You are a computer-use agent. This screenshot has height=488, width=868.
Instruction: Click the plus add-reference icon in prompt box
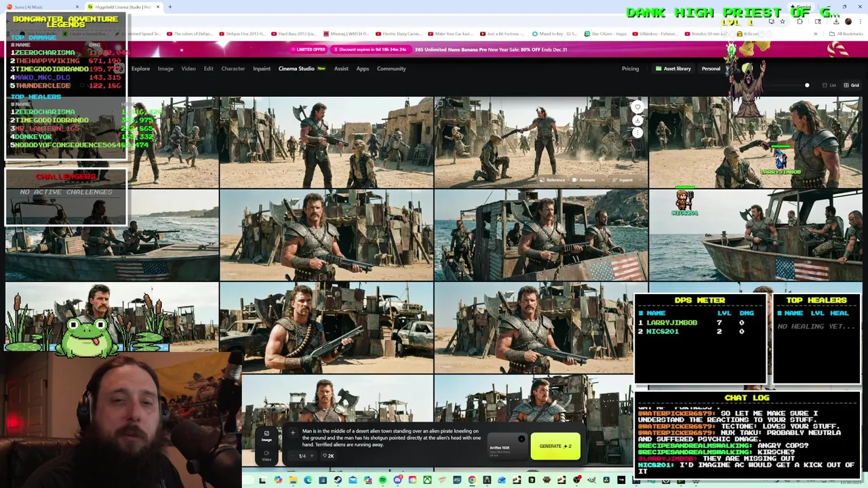293,432
